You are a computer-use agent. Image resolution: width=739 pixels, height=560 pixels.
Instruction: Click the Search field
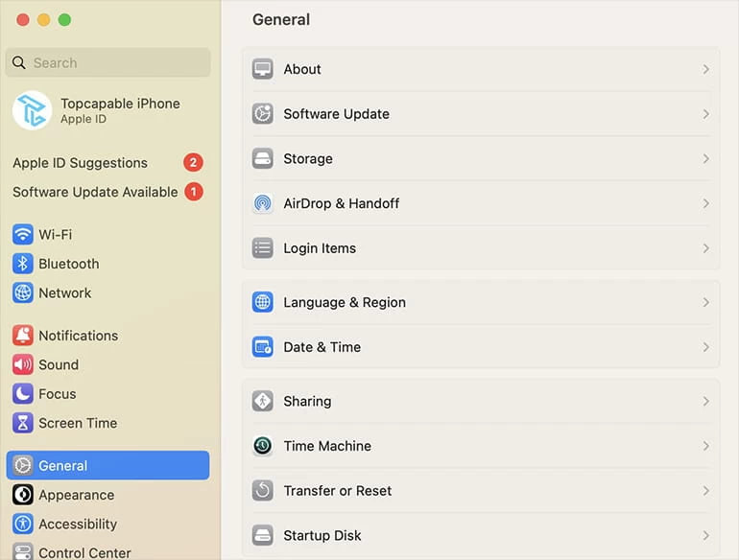(x=107, y=63)
